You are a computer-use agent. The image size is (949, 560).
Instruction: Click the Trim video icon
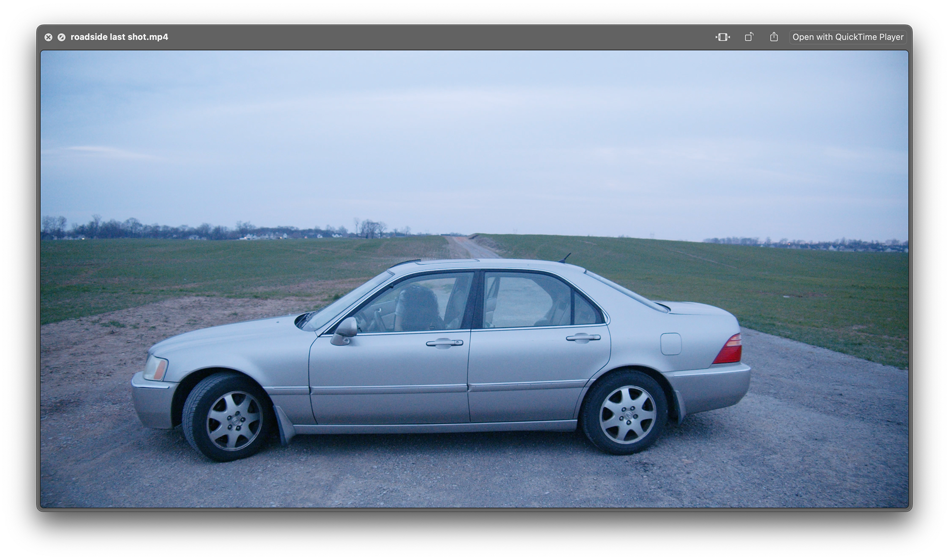click(723, 37)
